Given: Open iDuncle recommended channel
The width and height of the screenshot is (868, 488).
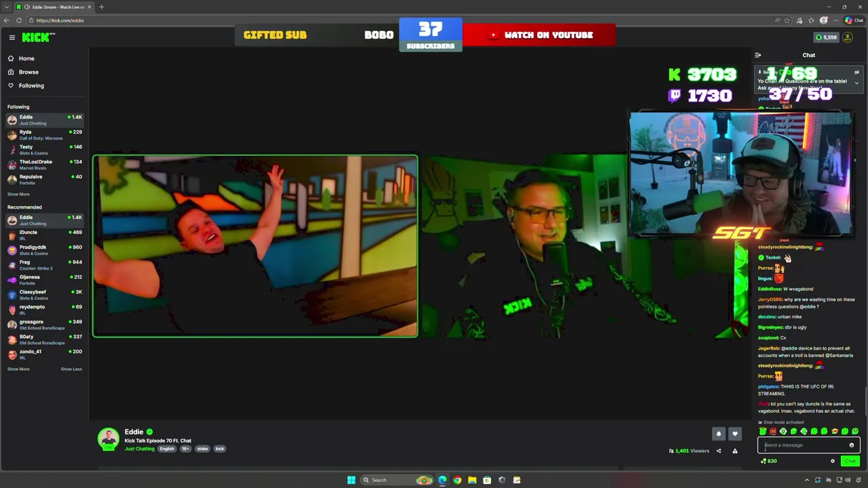Looking at the screenshot, I should [x=44, y=235].
